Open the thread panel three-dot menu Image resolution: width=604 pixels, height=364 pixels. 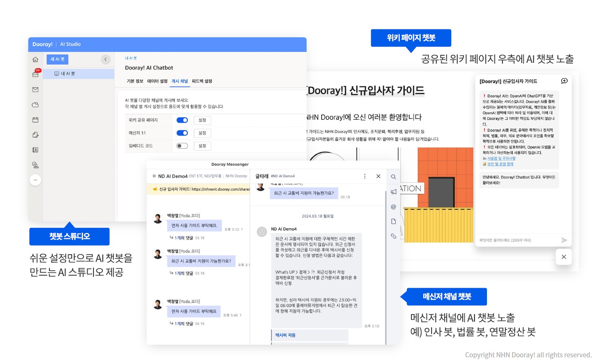(364, 176)
